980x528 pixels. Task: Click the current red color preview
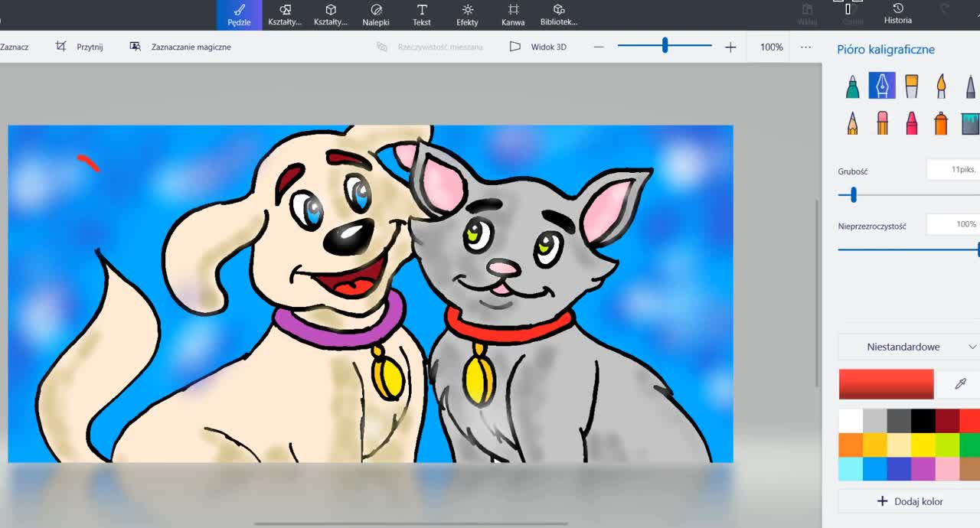click(x=886, y=384)
